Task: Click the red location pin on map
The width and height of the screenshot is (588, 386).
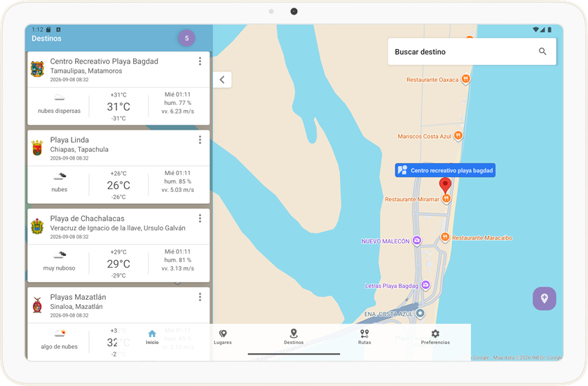Action: [445, 186]
